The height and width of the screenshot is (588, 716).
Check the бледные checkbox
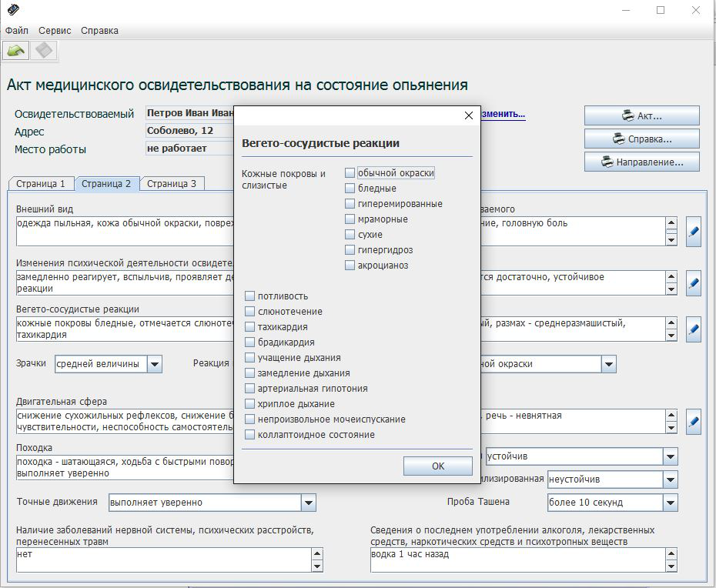click(x=350, y=189)
